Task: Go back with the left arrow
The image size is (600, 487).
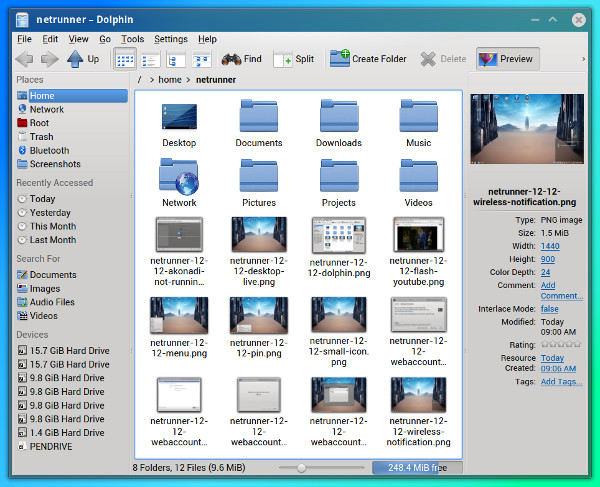Action: coord(24,59)
